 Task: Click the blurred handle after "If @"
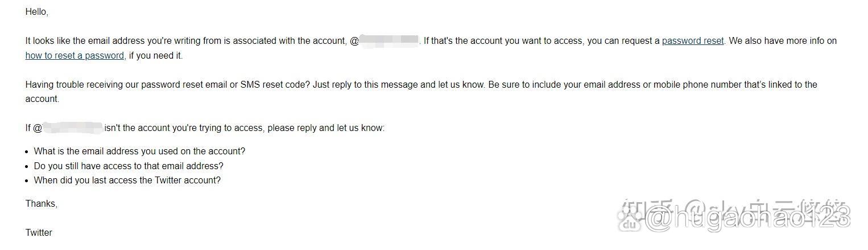click(x=73, y=128)
